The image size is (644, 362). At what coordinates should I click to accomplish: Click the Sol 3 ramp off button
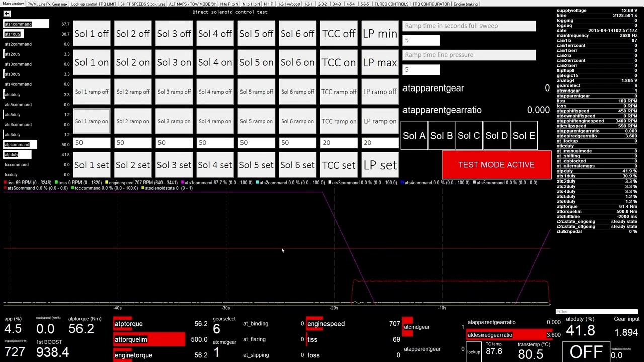pos(174,92)
